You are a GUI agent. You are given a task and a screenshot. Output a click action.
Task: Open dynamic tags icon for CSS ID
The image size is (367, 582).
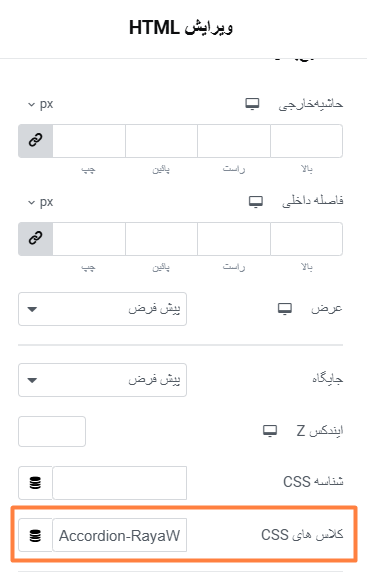tap(35, 483)
